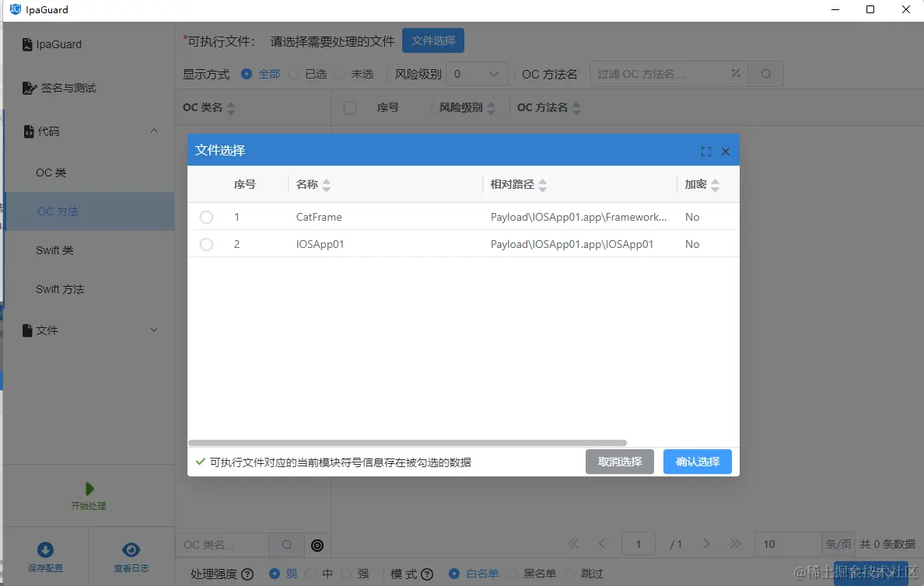This screenshot has height=586, width=924.
Task: Click the 文件选择 button
Action: (x=433, y=40)
